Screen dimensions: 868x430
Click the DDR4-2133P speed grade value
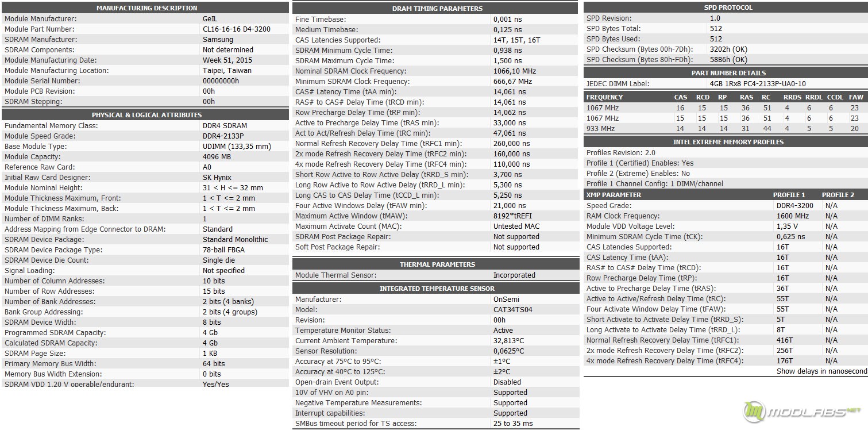tap(223, 136)
